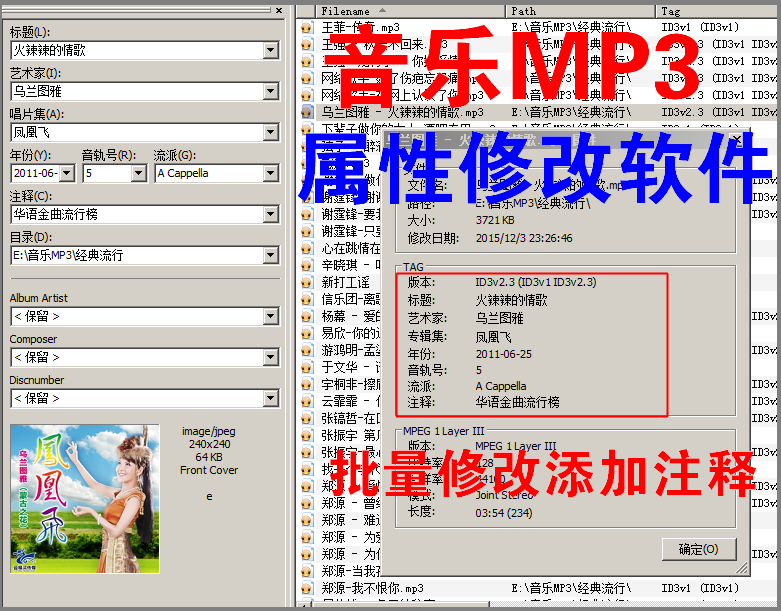
Task: Click file icon beside 信乐团-离 row
Action: point(307,299)
